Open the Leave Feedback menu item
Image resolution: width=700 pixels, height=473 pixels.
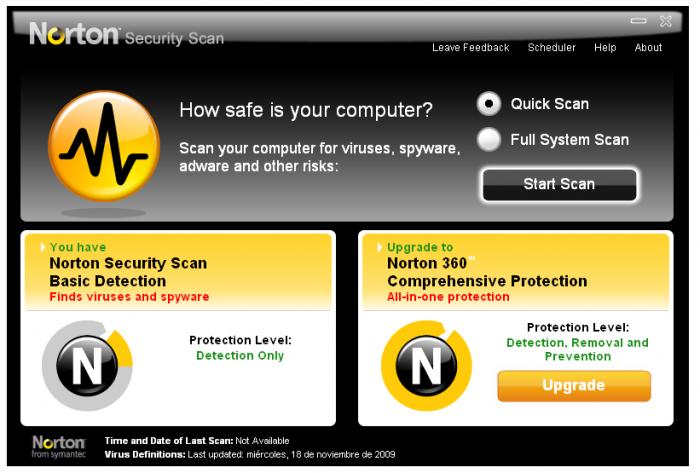pyautogui.click(x=470, y=47)
